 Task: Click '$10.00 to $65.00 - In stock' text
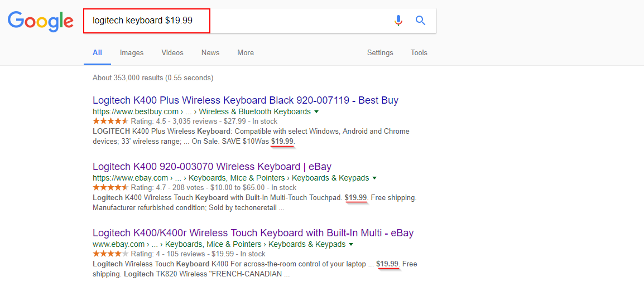252,188
